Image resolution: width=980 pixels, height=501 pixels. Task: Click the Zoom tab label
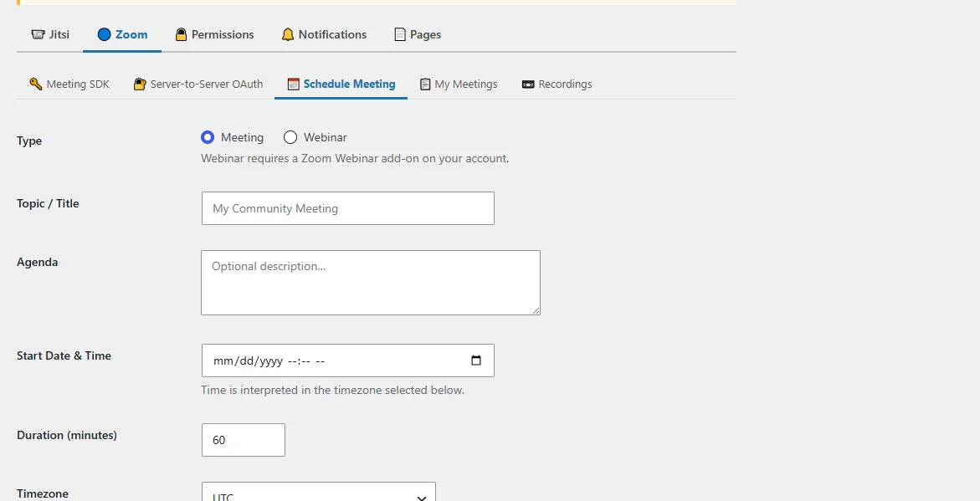point(131,34)
